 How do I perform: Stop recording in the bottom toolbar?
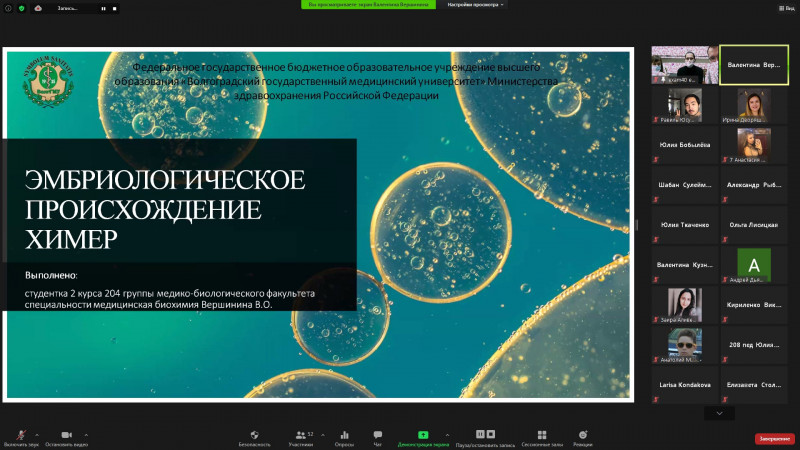click(491, 434)
